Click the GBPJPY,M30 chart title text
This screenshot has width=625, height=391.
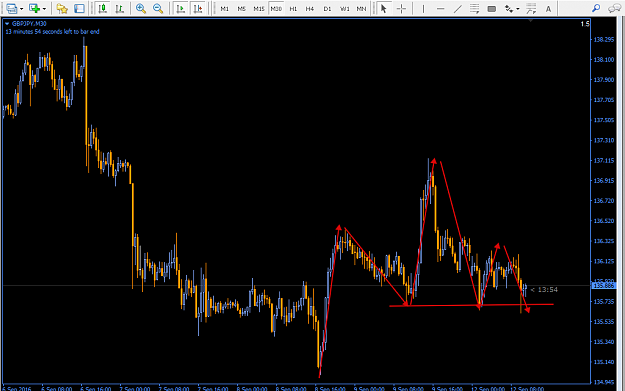(x=29, y=24)
